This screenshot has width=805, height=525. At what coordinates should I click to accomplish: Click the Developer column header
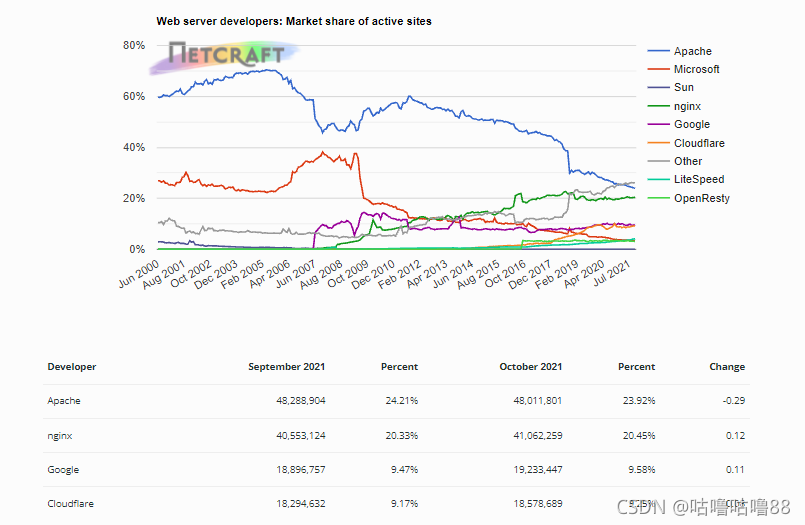tap(72, 366)
